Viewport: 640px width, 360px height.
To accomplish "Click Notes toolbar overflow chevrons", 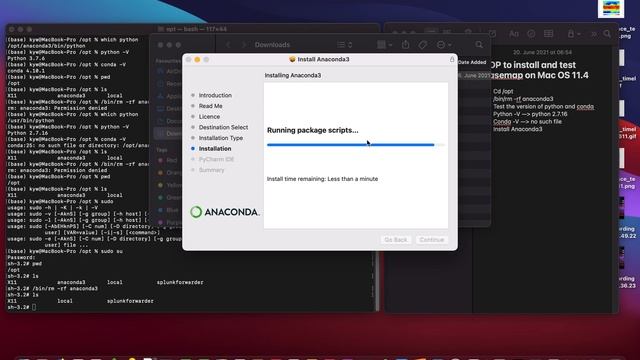I will (x=593, y=34).
